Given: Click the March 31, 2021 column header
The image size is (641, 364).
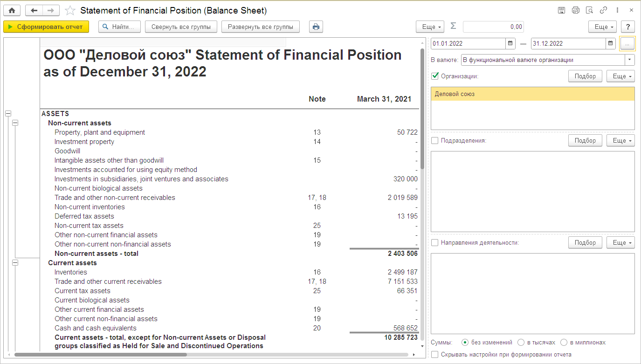Looking at the screenshot, I should point(384,99).
